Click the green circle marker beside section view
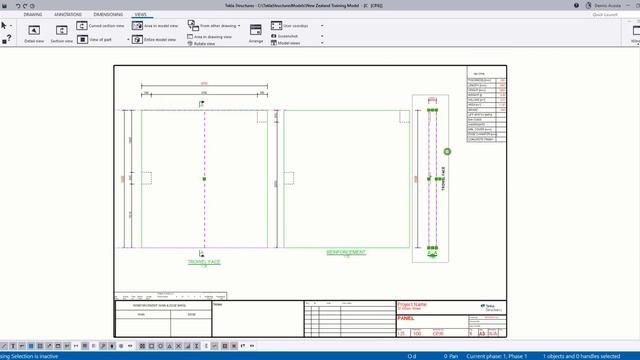The width and height of the screenshot is (640, 360). coord(447,151)
